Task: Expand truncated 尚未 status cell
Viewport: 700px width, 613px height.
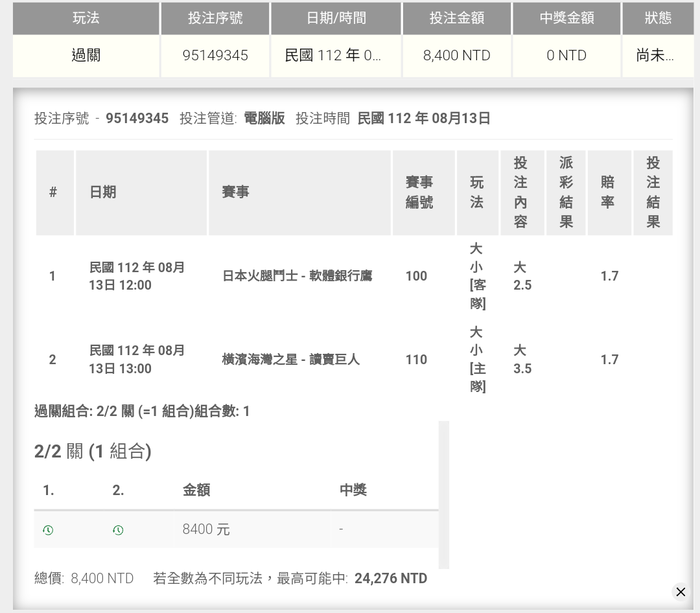Action: (x=655, y=56)
